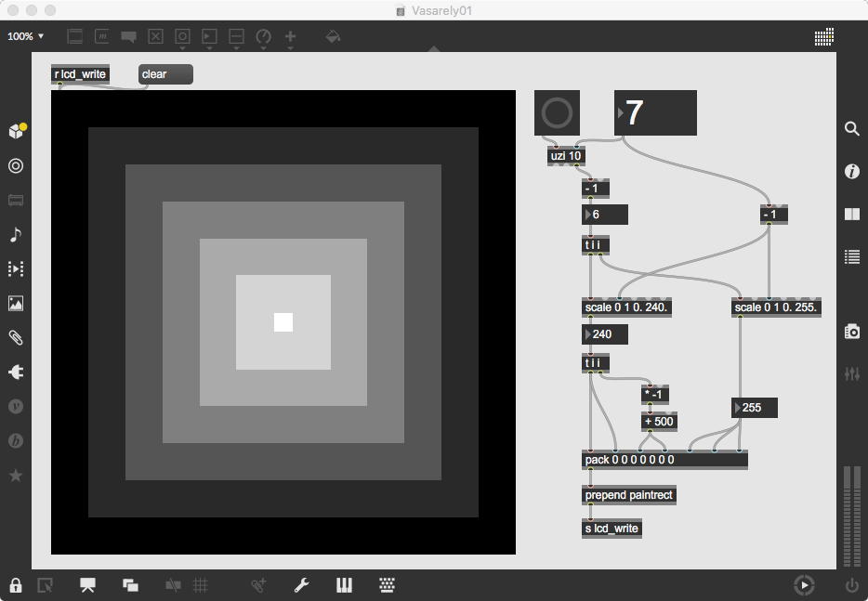Open the 100% zoom dropdown
The image size is (868, 601).
pyautogui.click(x=25, y=36)
